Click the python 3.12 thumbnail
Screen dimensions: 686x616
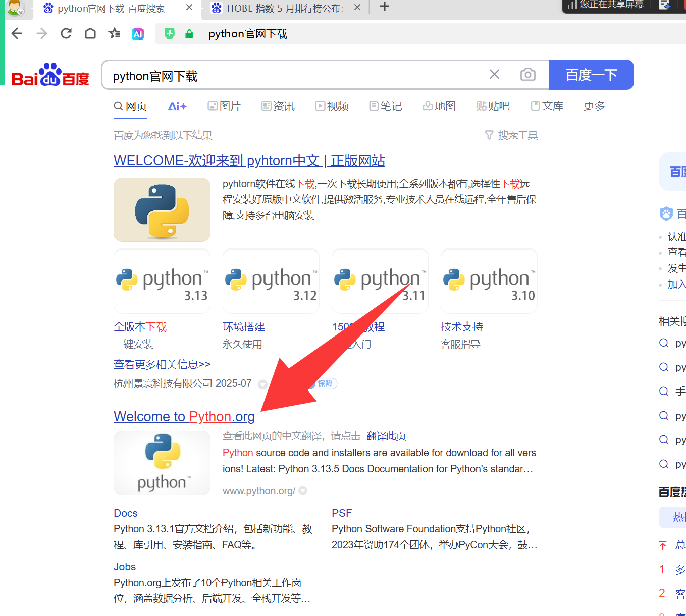(x=271, y=281)
